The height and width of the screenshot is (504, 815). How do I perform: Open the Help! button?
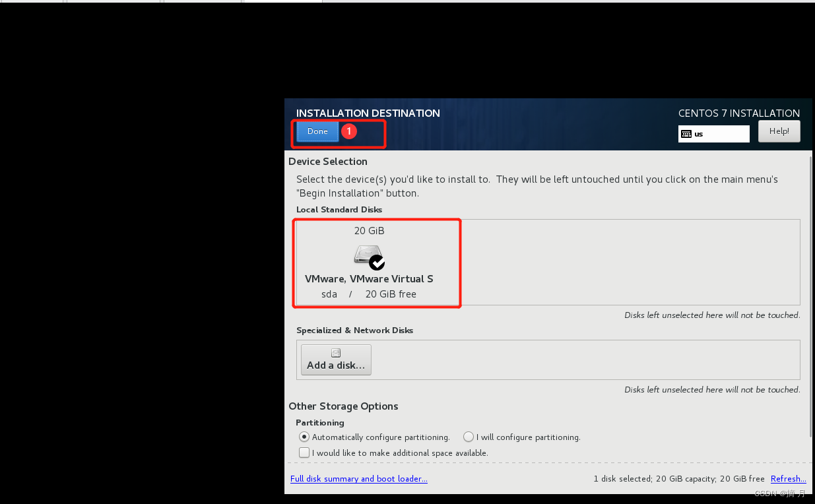[x=779, y=131]
